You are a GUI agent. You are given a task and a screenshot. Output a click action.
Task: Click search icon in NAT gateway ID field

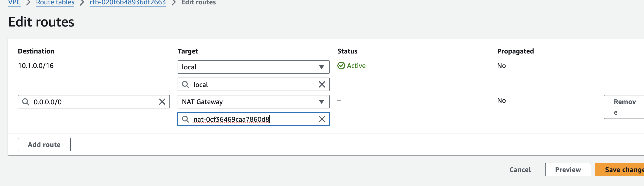tap(185, 119)
